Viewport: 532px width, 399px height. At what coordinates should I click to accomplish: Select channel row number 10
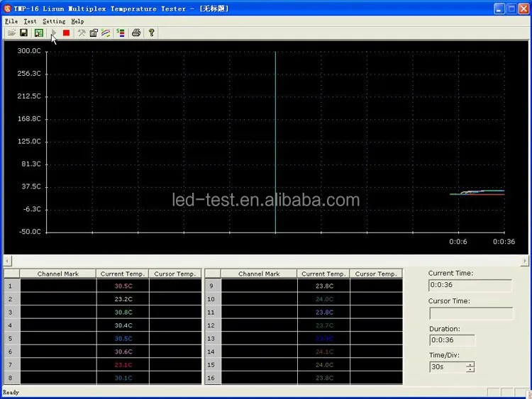pyautogui.click(x=211, y=299)
